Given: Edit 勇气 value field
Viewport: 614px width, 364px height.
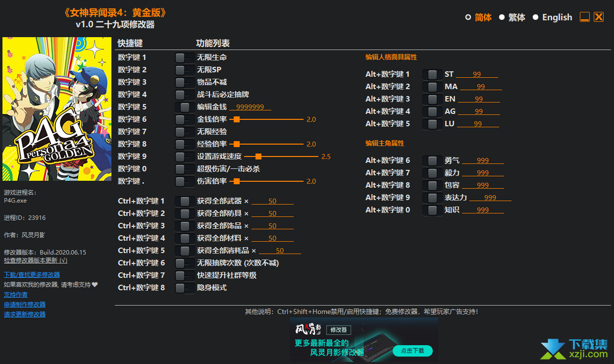Looking at the screenshot, I should [483, 160].
